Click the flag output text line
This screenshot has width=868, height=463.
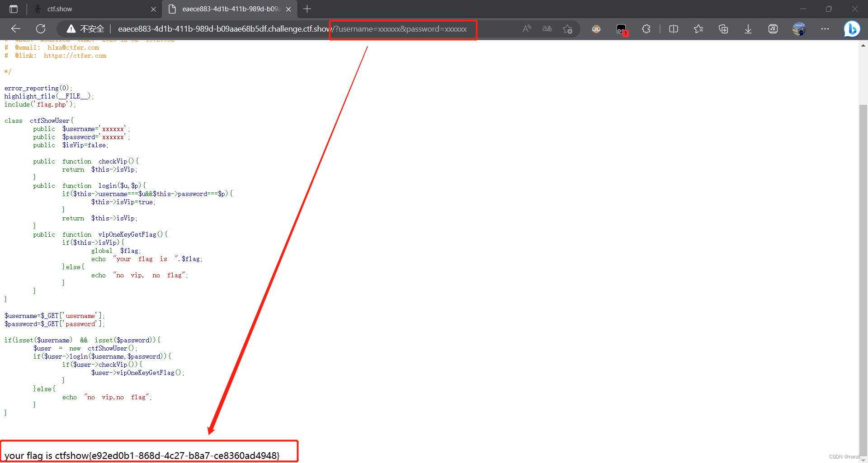point(142,455)
